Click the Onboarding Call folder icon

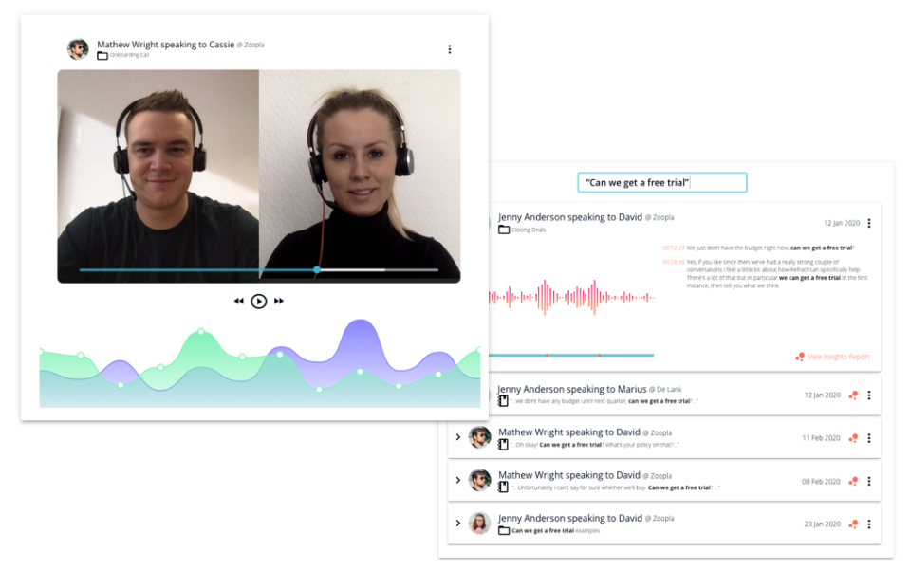click(x=102, y=56)
